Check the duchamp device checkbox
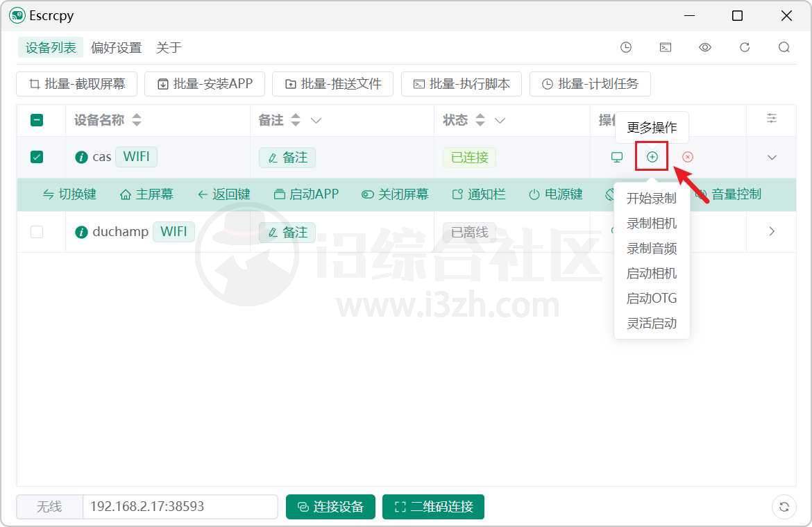Screen dimensions: 812x527 click(x=37, y=232)
